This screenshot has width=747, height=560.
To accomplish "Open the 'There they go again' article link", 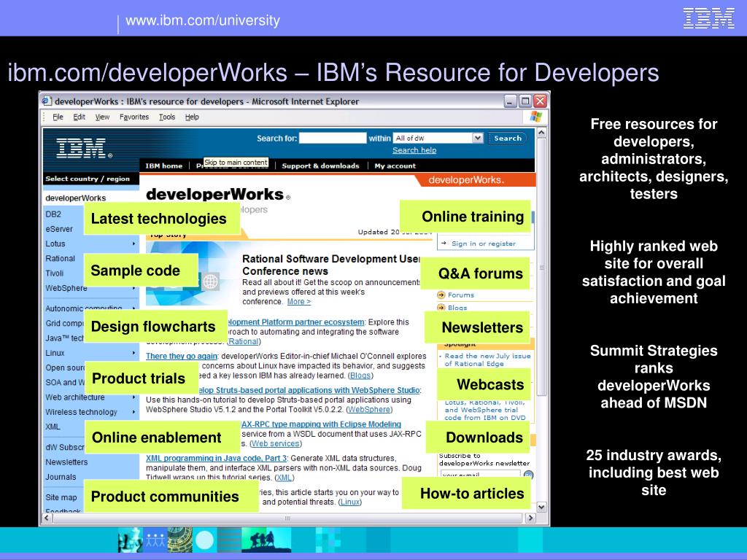I will (x=182, y=356).
